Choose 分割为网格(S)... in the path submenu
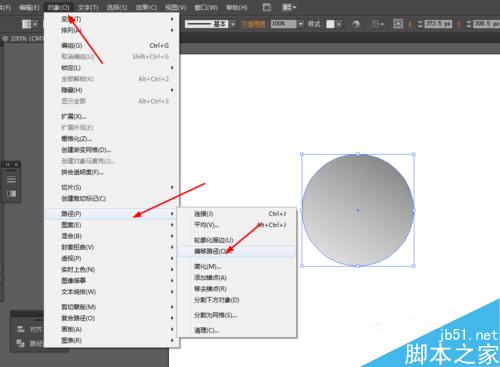Image resolution: width=500 pixels, height=367 pixels. pos(237,315)
